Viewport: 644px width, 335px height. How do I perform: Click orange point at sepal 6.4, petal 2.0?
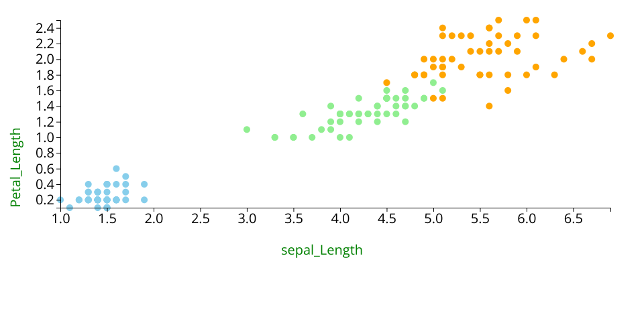(x=563, y=59)
